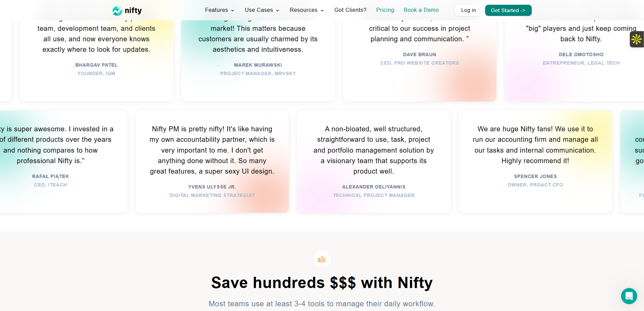The width and height of the screenshot is (644, 311).
Task: Expand the Resources dropdown chevron
Action: [x=322, y=10]
